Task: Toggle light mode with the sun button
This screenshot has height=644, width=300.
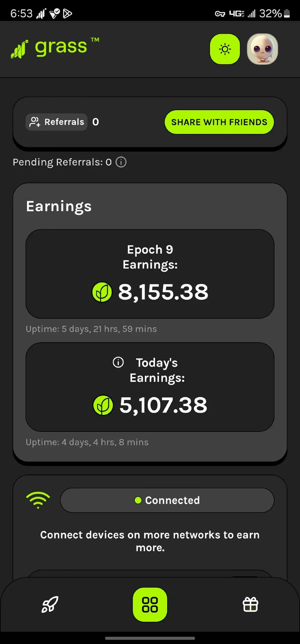Action: pos(225,49)
